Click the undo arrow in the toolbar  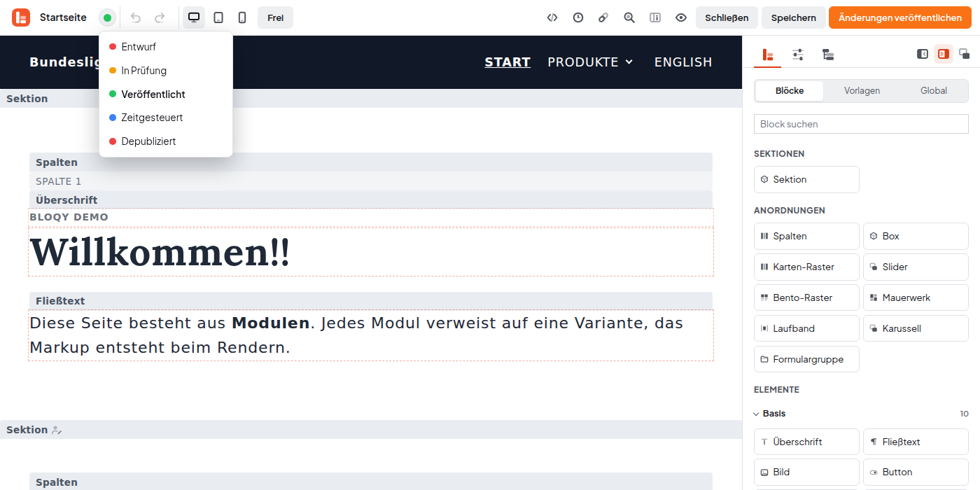(x=136, y=17)
